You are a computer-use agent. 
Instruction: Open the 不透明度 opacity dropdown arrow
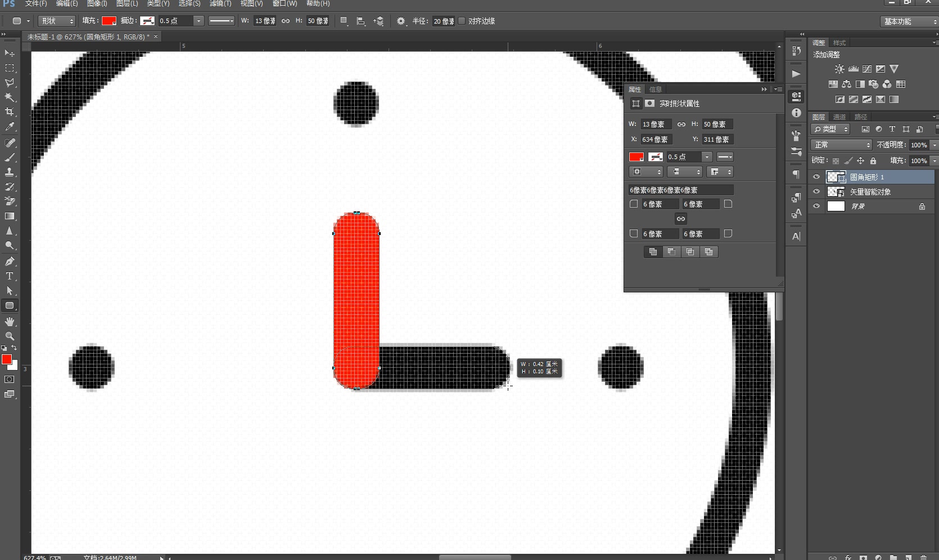click(x=934, y=145)
